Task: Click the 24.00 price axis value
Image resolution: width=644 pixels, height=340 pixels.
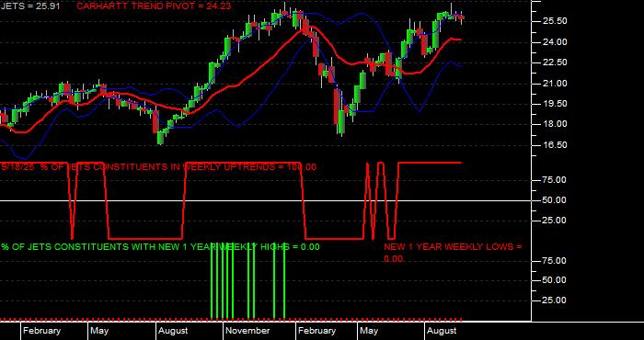Action: (555, 42)
